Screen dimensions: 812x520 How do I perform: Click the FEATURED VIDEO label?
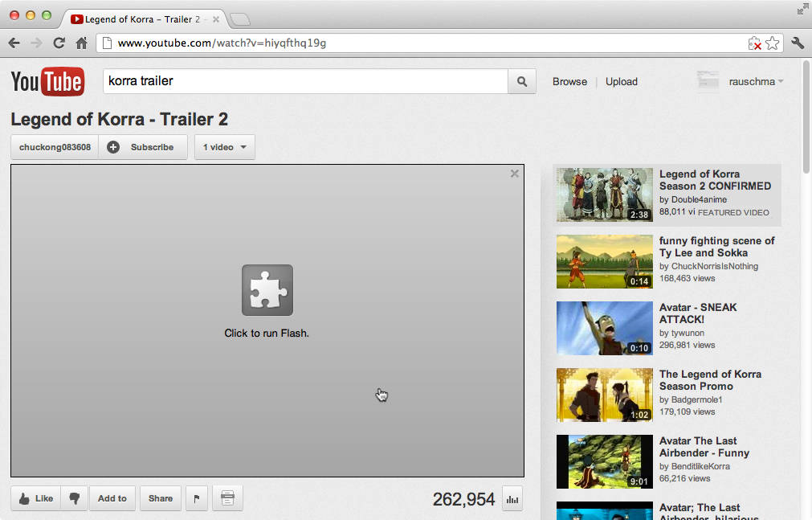[733, 212]
